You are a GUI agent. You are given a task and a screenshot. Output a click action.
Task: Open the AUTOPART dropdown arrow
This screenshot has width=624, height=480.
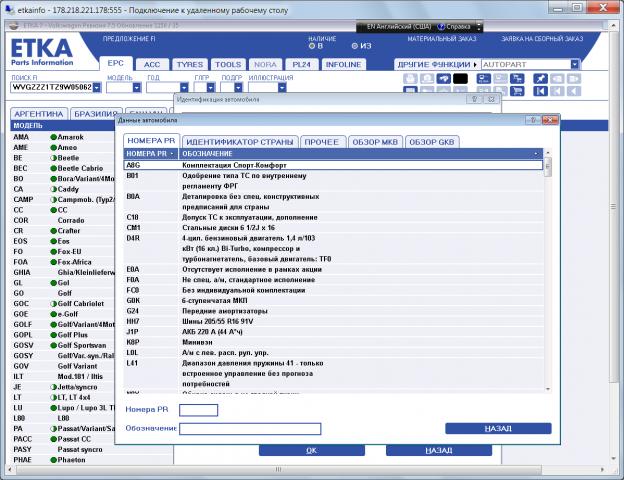tap(574, 64)
